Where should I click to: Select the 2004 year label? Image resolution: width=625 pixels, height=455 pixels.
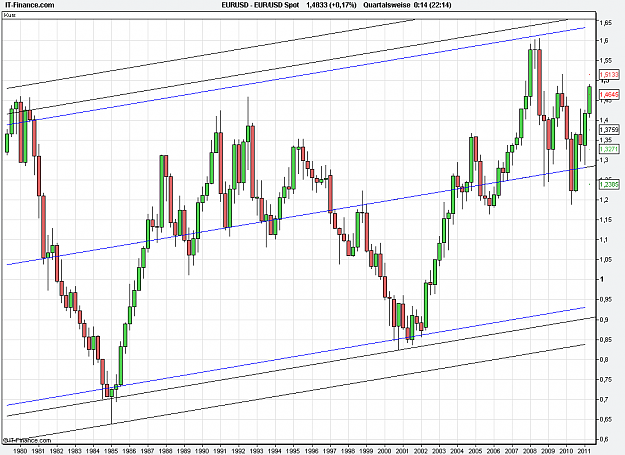coord(458,451)
